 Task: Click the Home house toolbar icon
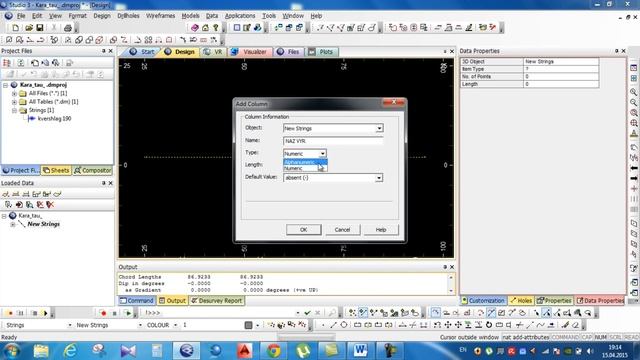pyautogui.click(x=205, y=28)
